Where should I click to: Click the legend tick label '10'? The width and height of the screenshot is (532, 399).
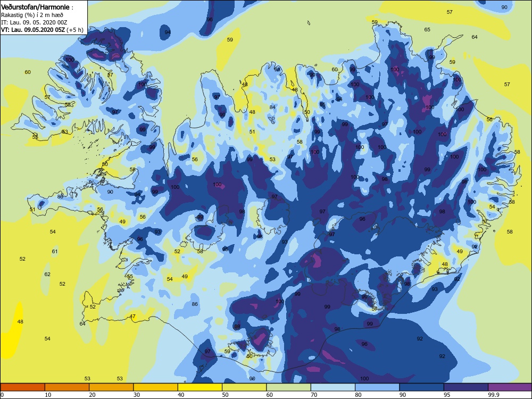(x=48, y=395)
